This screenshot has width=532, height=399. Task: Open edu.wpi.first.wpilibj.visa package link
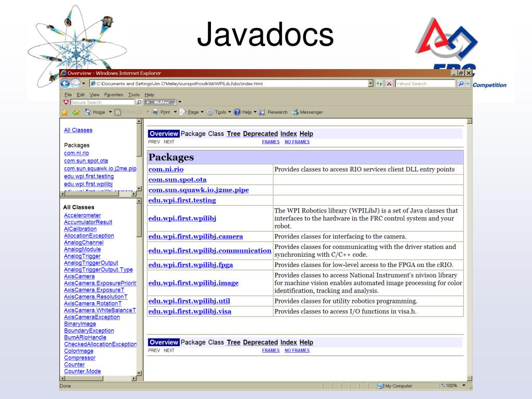click(190, 311)
